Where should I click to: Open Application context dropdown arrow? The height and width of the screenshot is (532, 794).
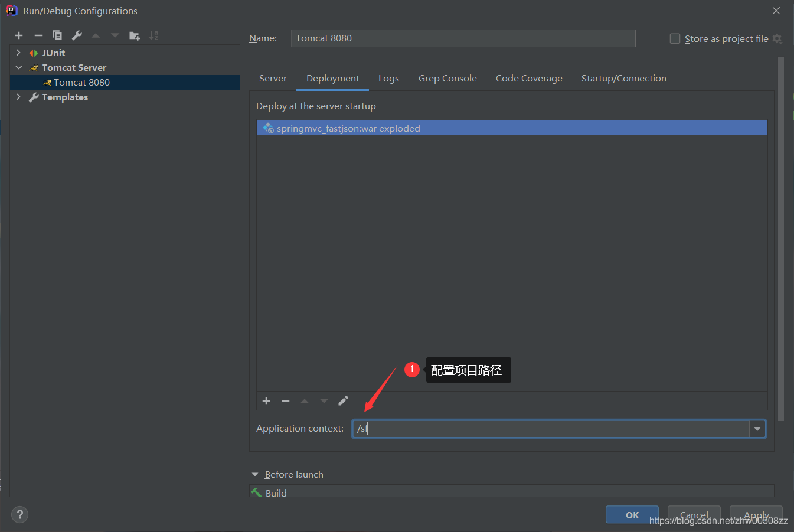click(757, 429)
